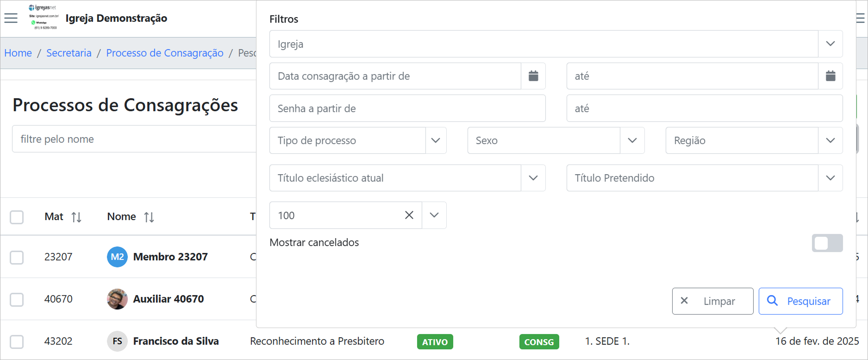Screen dimensions: 868x360
Task: Open calendar for Data consagração start
Action: point(533,76)
